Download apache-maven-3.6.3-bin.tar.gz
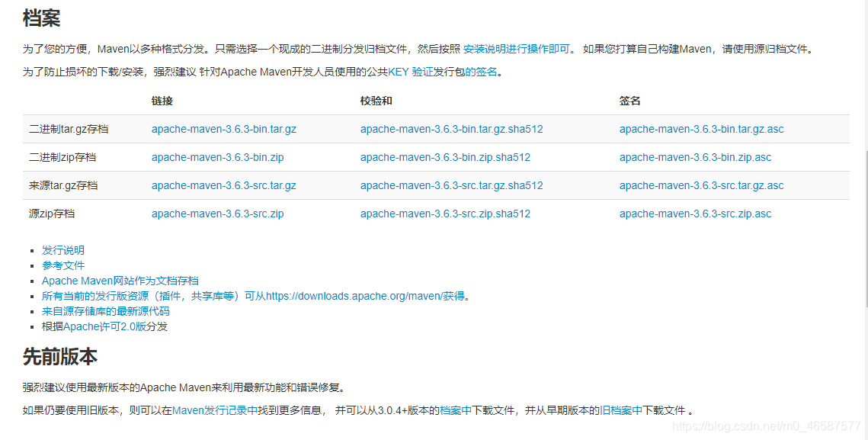The image size is (868, 440). click(223, 129)
